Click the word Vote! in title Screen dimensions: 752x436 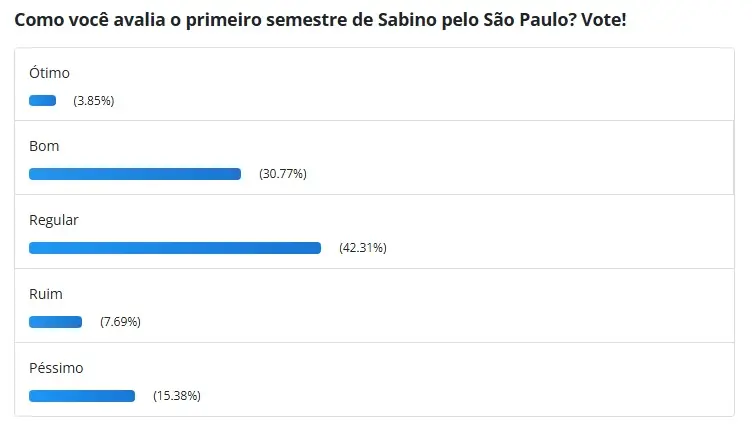pos(604,20)
